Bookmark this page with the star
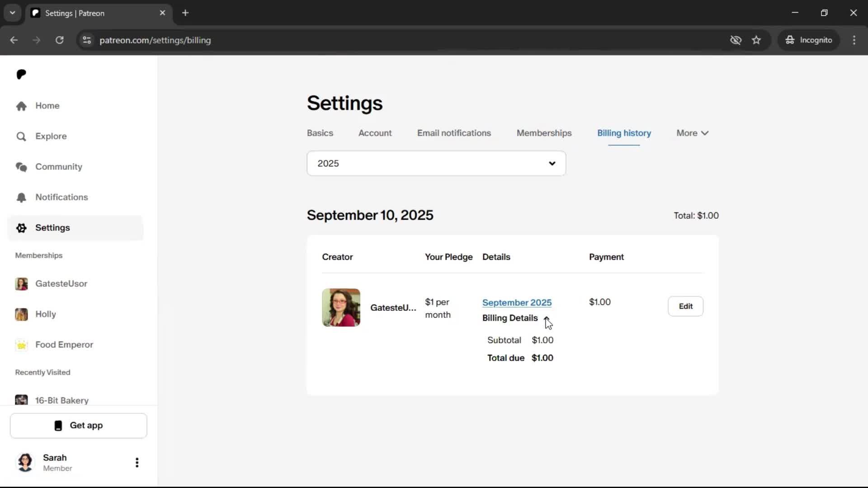 pos(756,40)
